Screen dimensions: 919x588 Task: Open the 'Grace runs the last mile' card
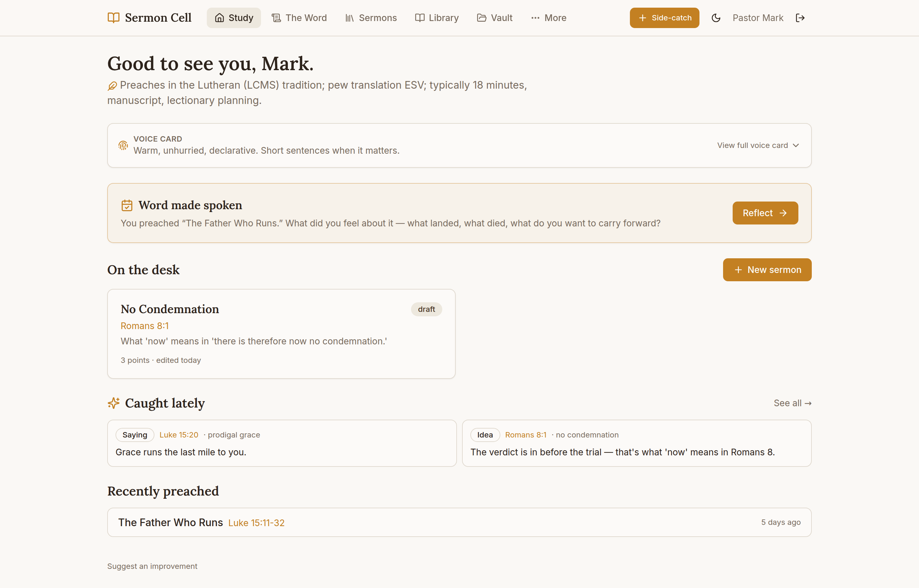pyautogui.click(x=282, y=443)
